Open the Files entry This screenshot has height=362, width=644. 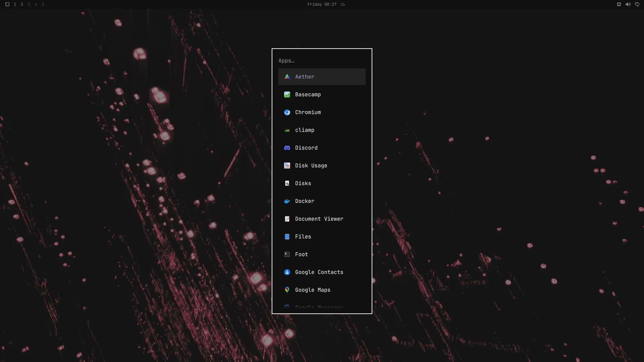(322, 237)
